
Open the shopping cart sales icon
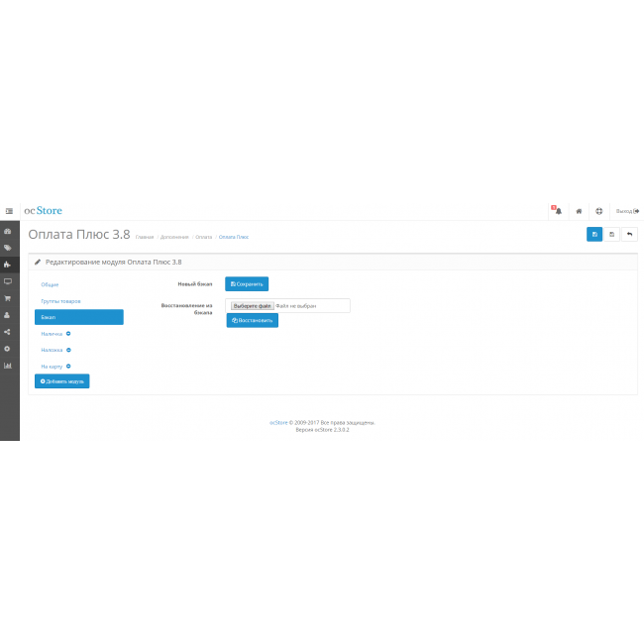[x=8, y=298]
